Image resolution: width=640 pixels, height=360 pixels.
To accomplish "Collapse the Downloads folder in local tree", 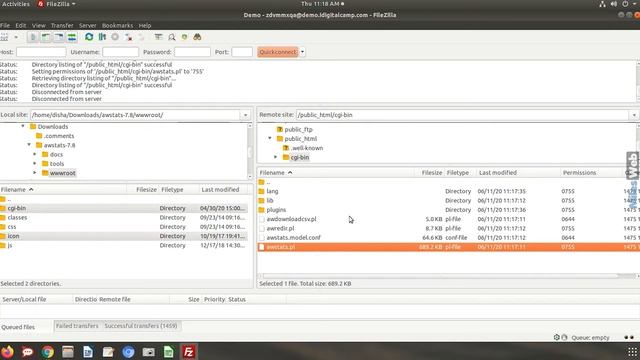I will (23, 127).
